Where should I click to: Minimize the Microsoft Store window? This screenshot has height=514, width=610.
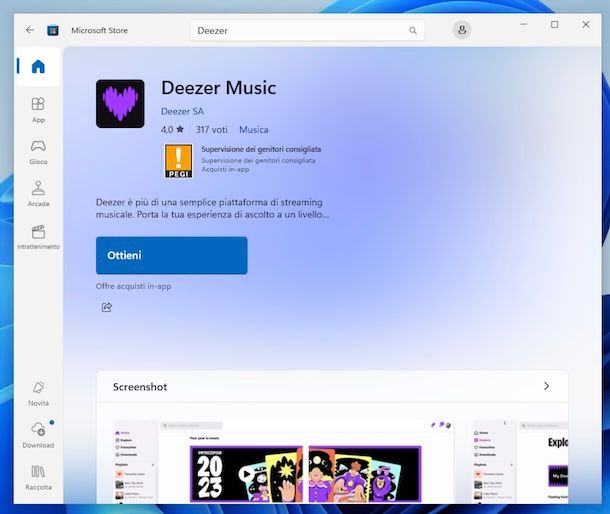pos(524,25)
